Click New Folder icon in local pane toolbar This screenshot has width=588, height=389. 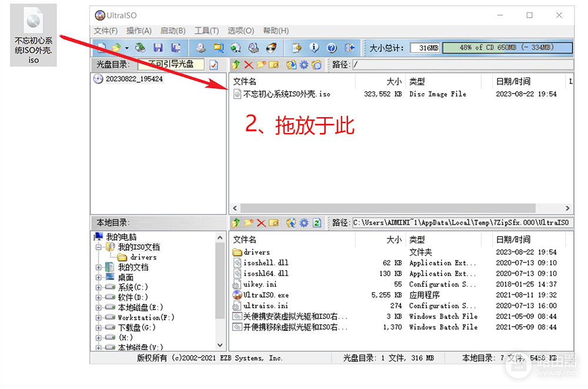tap(248, 223)
